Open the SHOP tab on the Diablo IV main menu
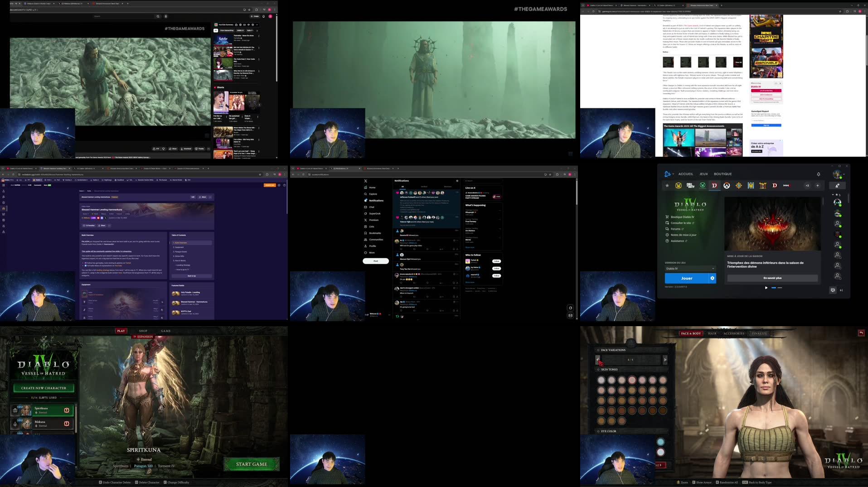 click(143, 331)
